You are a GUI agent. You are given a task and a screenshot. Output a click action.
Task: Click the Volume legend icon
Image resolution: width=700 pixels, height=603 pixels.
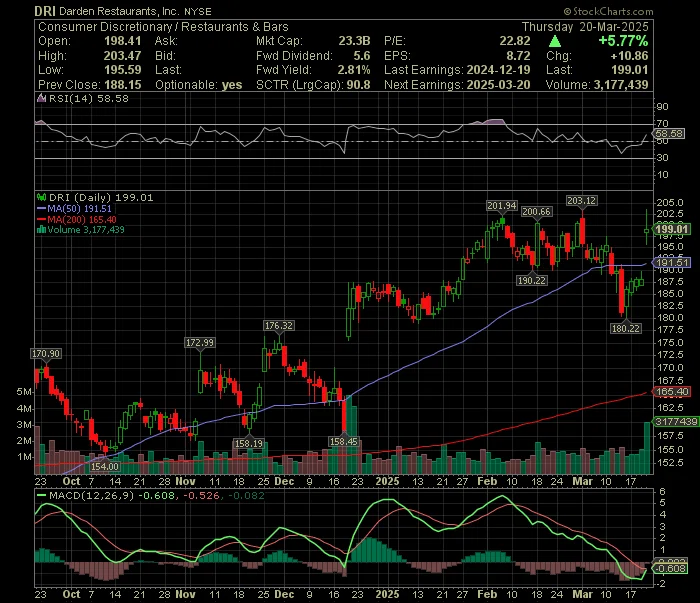point(42,229)
